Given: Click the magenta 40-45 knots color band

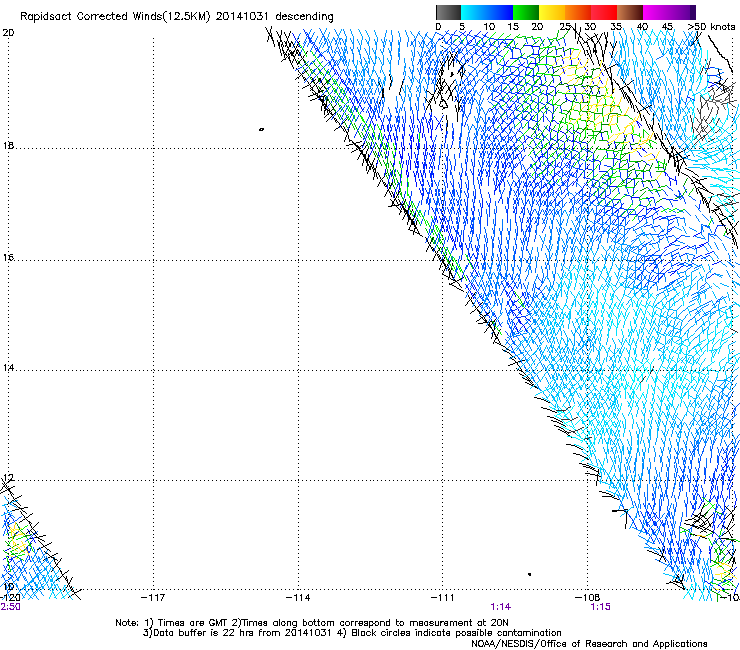Looking at the screenshot, I should pos(656,12).
